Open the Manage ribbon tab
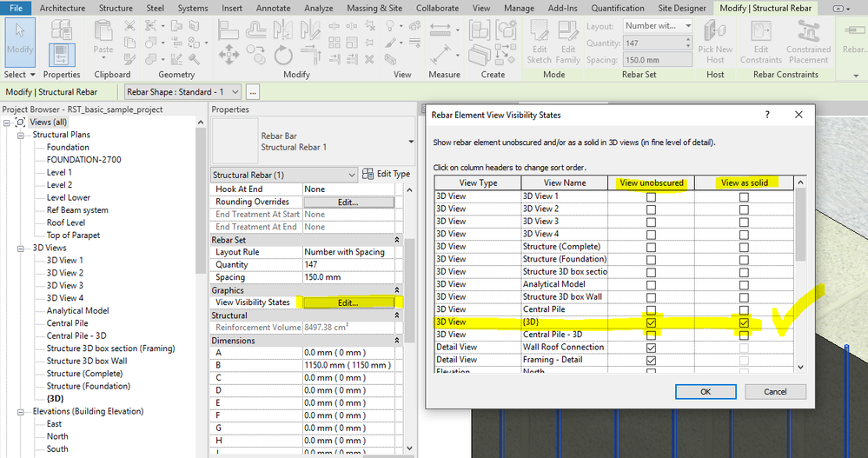The image size is (868, 458). click(519, 8)
